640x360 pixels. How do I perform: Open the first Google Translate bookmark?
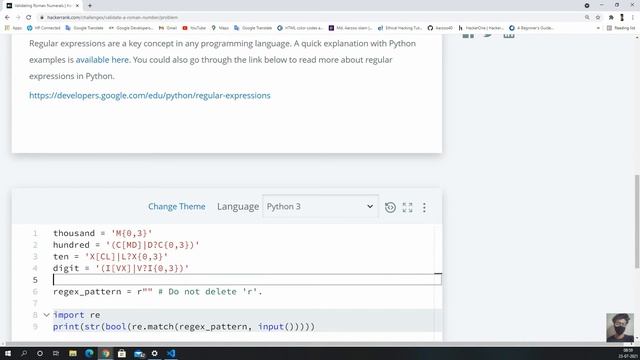pos(84,28)
